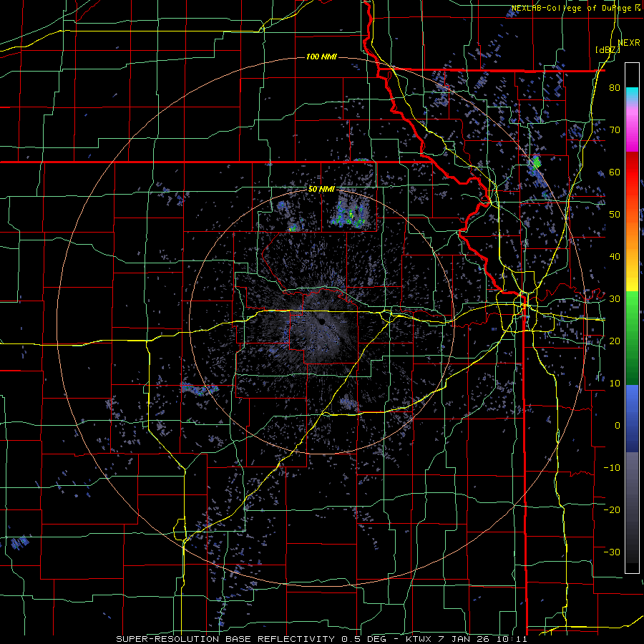Click the green echo cluster beside 50 NMI label

click(x=349, y=215)
